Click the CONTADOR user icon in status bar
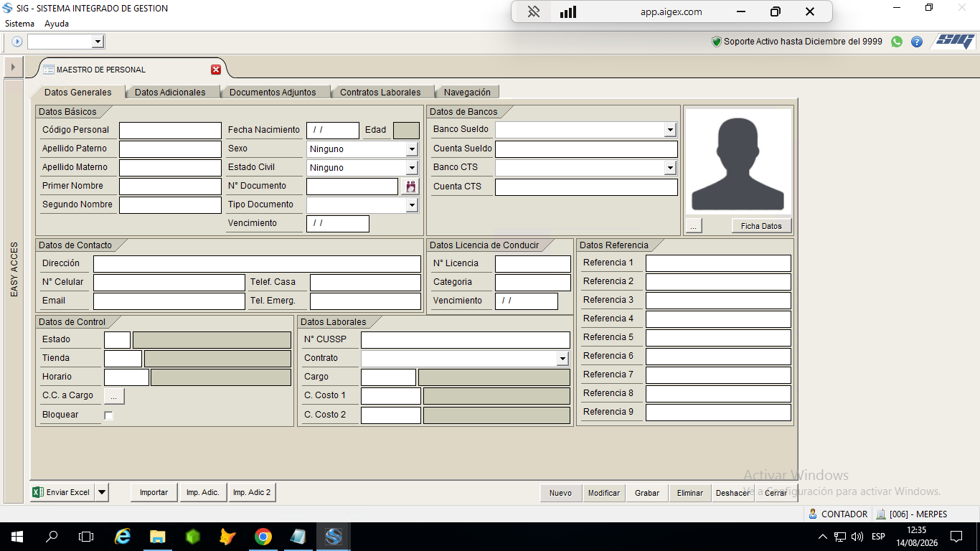The image size is (980, 551). pyautogui.click(x=813, y=514)
